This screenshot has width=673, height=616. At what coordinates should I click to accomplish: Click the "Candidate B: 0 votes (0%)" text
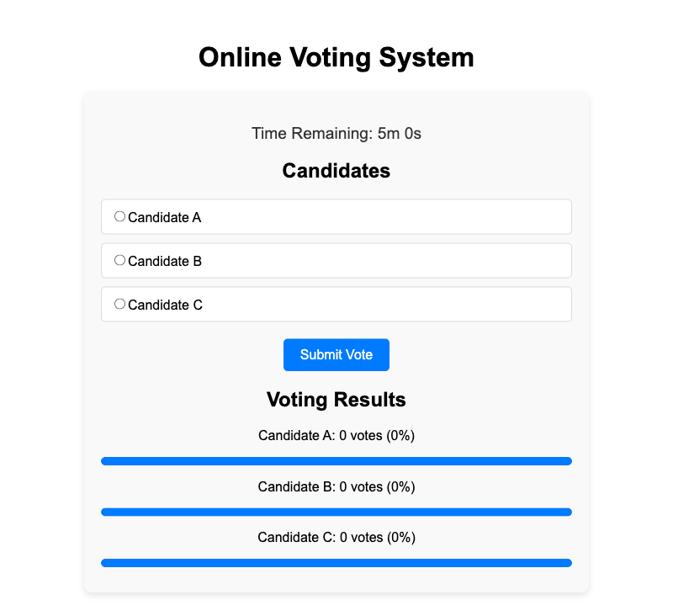[x=336, y=486]
